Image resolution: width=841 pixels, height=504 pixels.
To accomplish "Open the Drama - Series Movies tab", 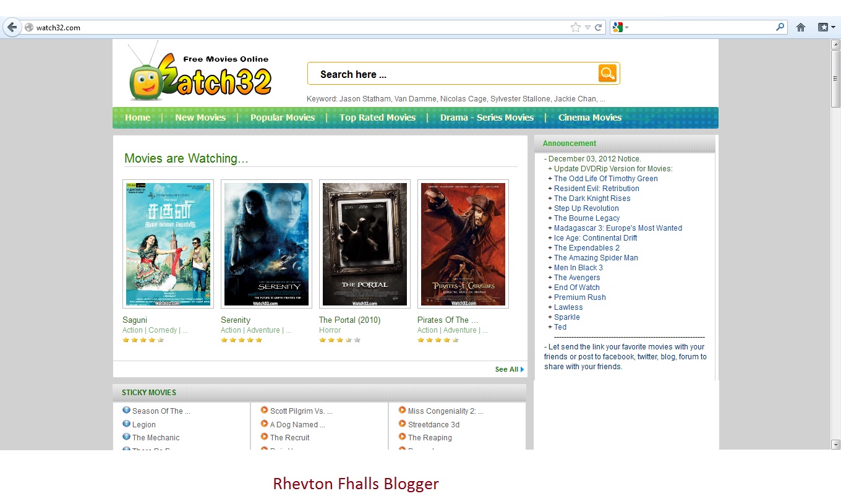I will [487, 117].
